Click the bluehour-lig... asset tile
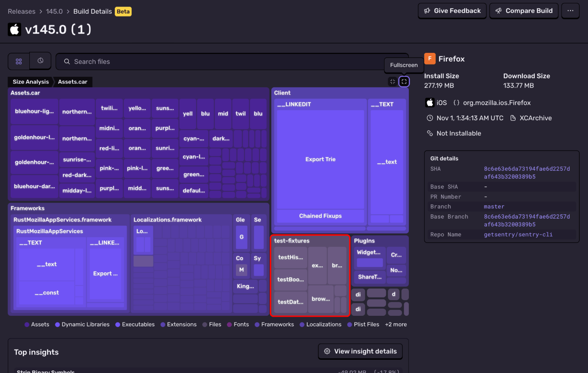Screen dimensions: 588x373 34,111
